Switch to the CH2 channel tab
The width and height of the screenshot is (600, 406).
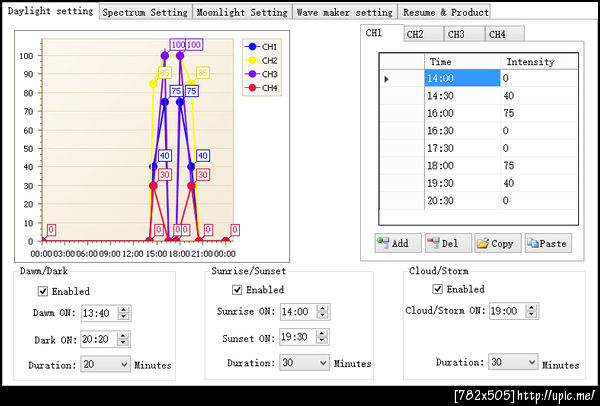[x=423, y=34]
